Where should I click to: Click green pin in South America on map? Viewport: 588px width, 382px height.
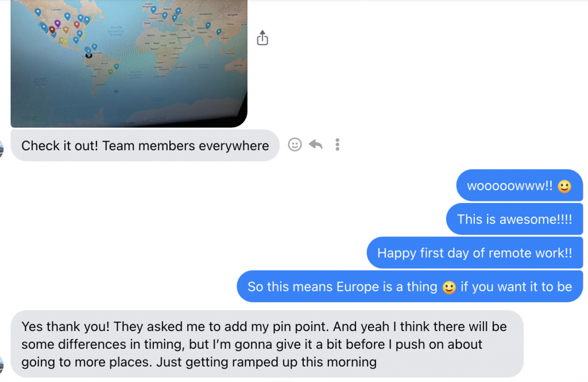(110, 72)
